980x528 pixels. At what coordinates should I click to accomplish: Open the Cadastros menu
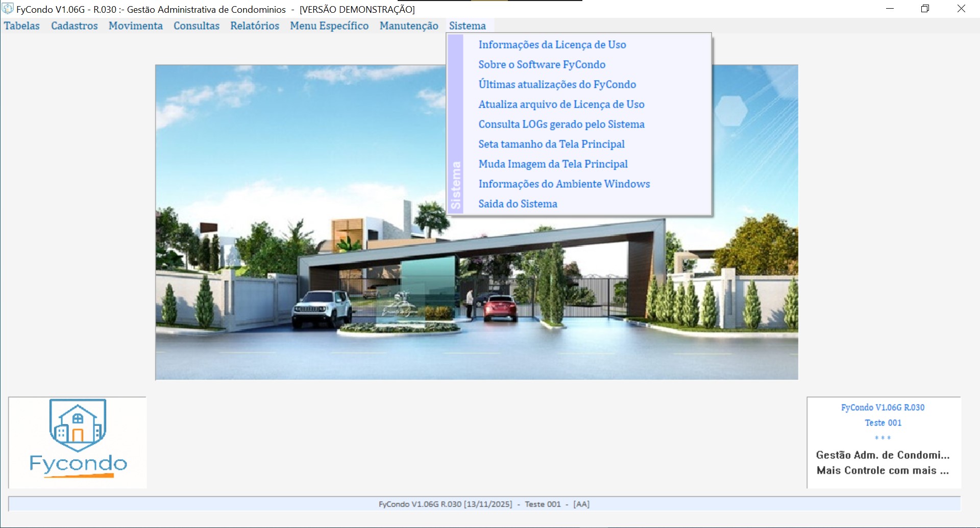click(x=75, y=26)
